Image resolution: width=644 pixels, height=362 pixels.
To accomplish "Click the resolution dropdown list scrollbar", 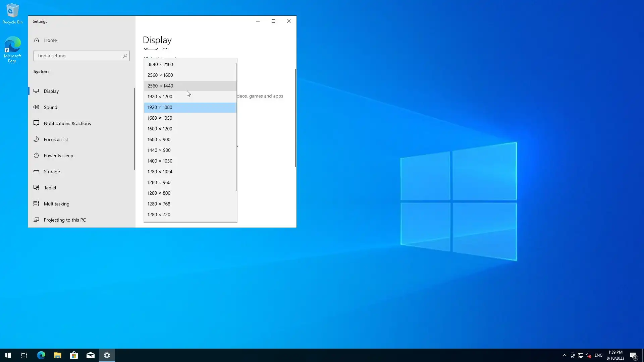I will point(236,127).
